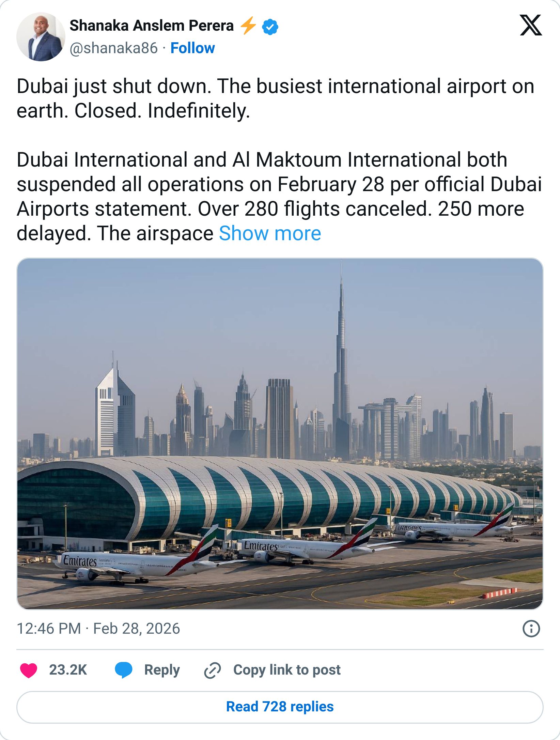The width and height of the screenshot is (560, 740).
Task: Click the 23.2K like count
Action: 68,669
